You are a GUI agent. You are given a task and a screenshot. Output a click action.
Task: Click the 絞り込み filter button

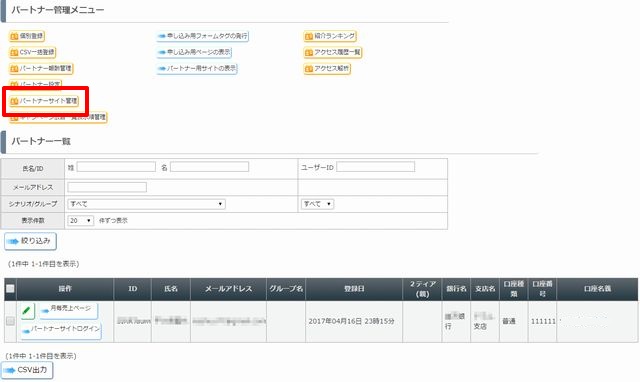(x=30, y=241)
